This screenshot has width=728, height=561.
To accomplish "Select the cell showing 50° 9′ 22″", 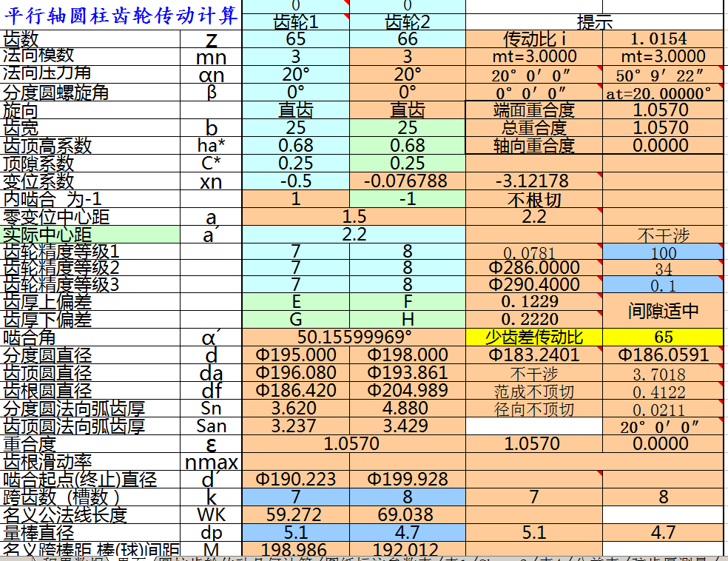I will pyautogui.click(x=663, y=74).
